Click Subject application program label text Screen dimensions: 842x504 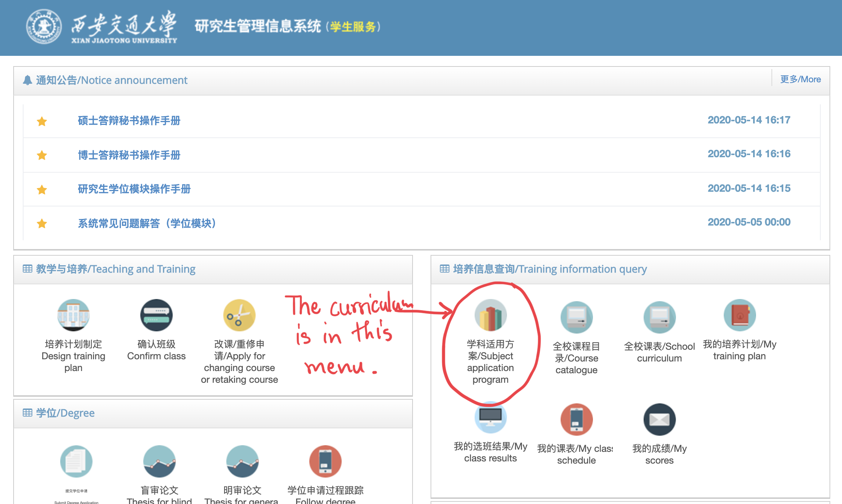[490, 361]
